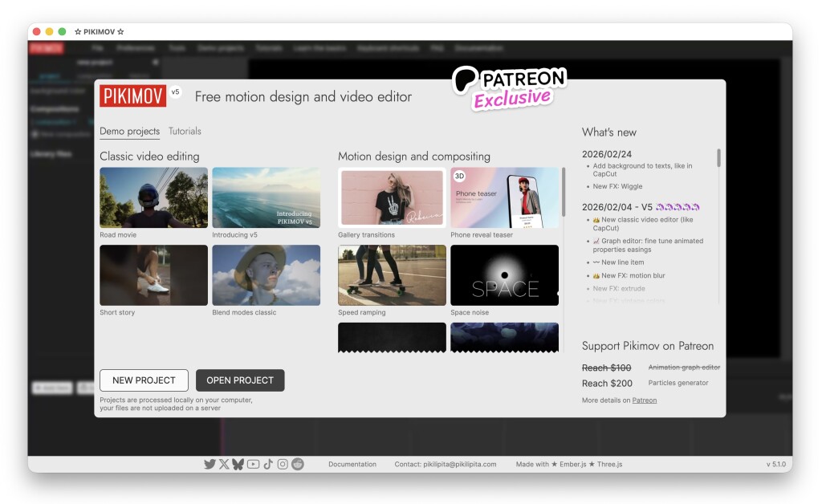
Task: Click the Reddit icon in footer
Action: (x=298, y=464)
